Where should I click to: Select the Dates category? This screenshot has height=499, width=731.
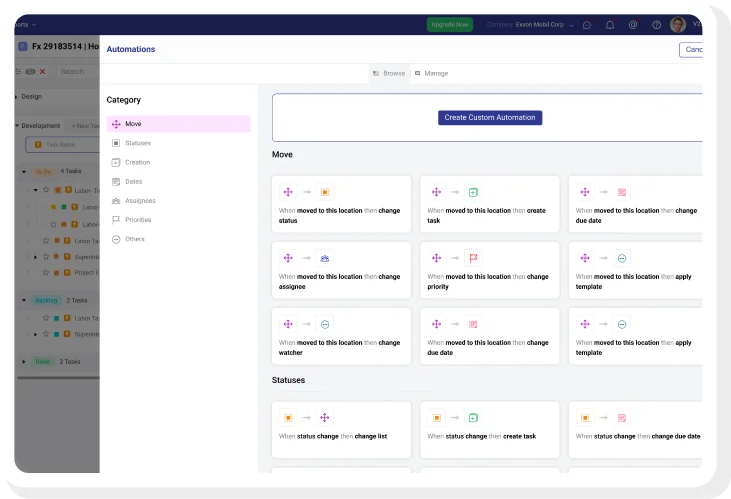pos(179,181)
